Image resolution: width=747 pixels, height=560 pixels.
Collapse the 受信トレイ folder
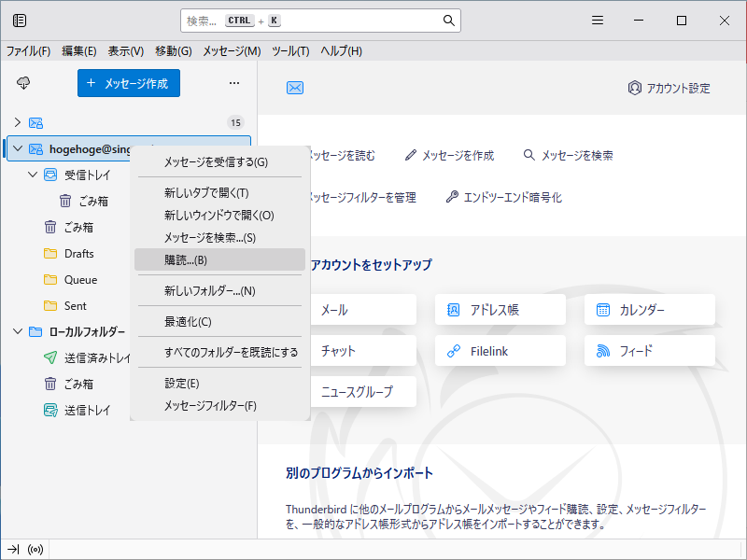33,175
